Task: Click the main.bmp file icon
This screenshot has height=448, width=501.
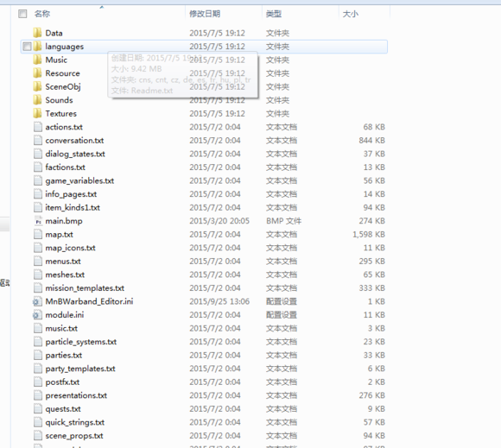Action: tap(38, 221)
